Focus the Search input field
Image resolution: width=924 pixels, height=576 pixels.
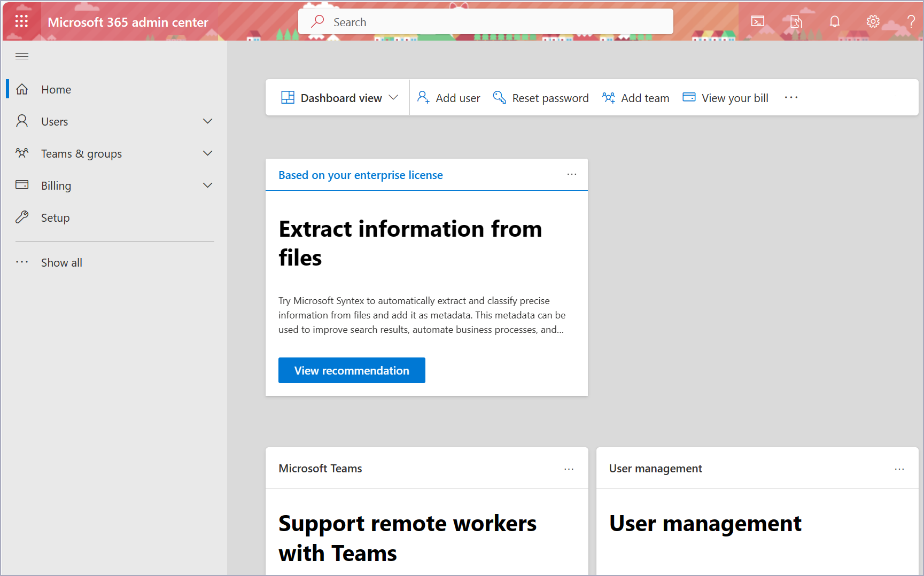(486, 21)
